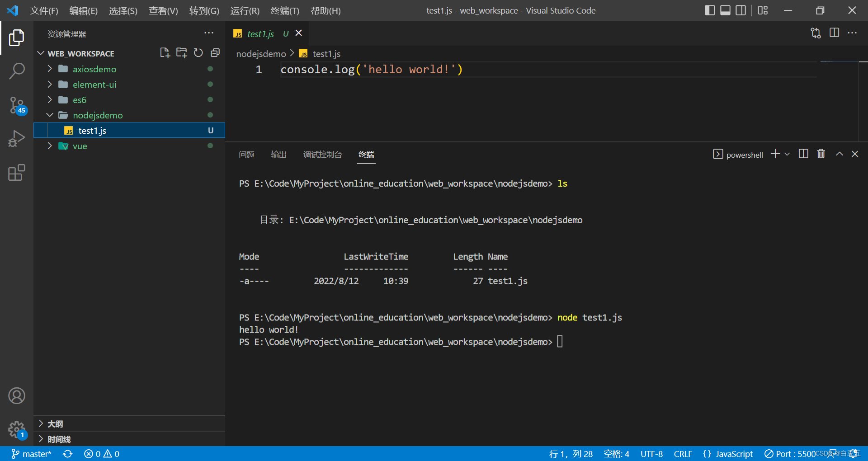868x461 pixels.
Task: Open explorer views and more actions menu
Action: [209, 33]
